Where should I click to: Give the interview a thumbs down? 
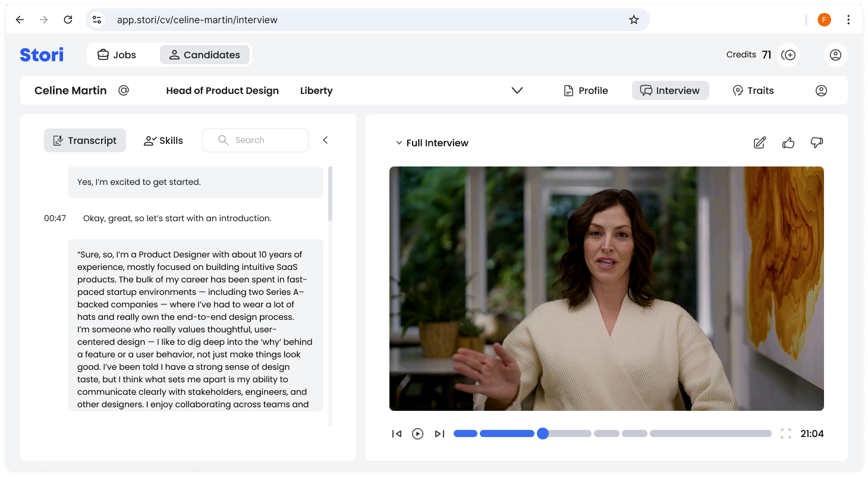(817, 143)
